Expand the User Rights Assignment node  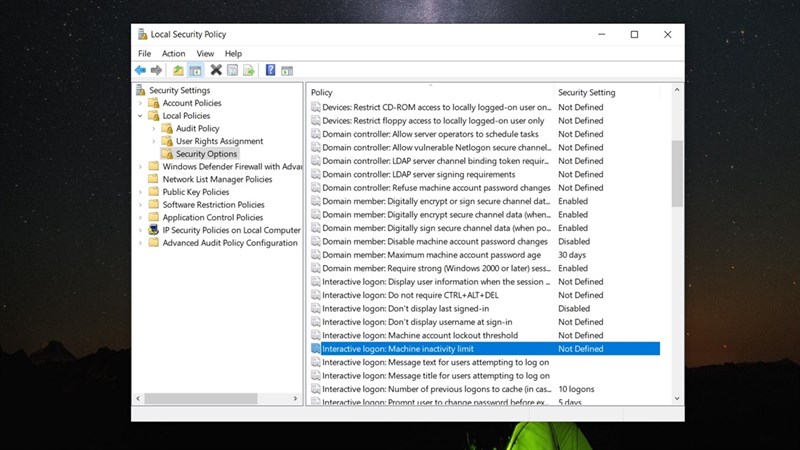click(154, 141)
